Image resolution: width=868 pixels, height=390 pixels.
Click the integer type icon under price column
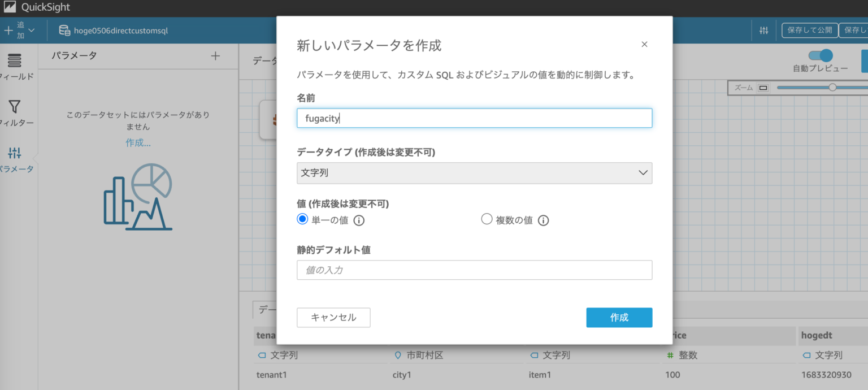tap(670, 355)
